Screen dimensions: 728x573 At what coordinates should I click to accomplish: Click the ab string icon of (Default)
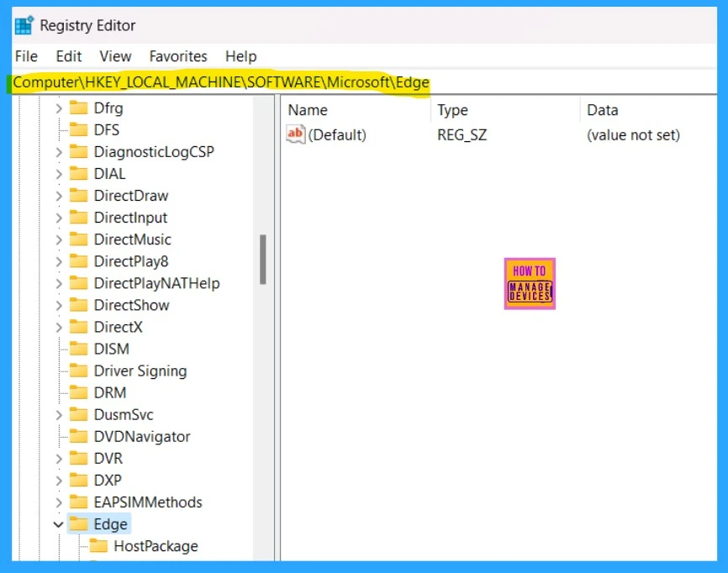coord(295,134)
